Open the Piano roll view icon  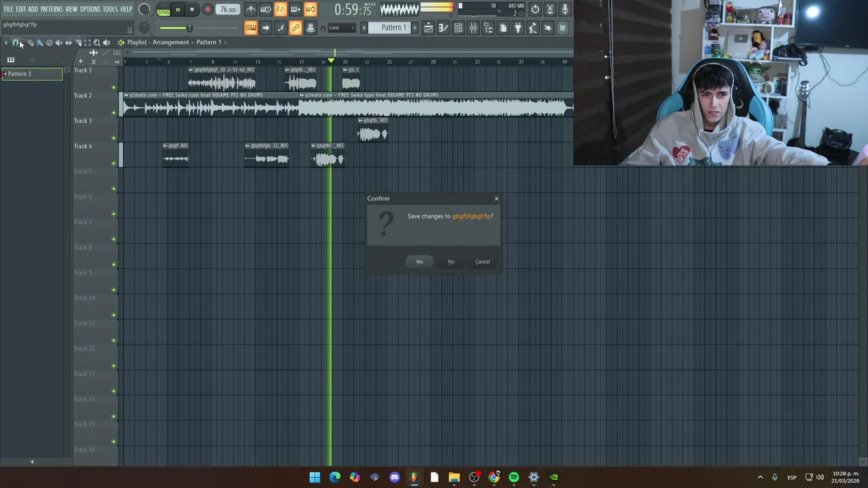point(443,27)
